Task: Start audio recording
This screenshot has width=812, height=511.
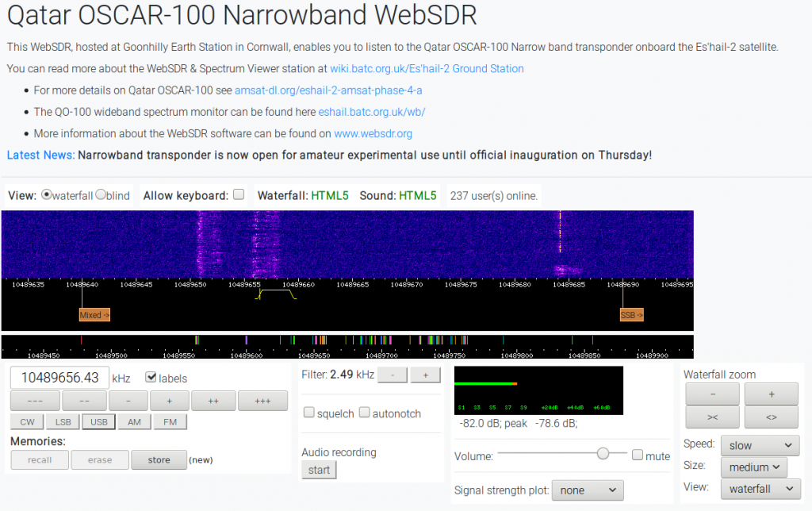Action: (319, 470)
